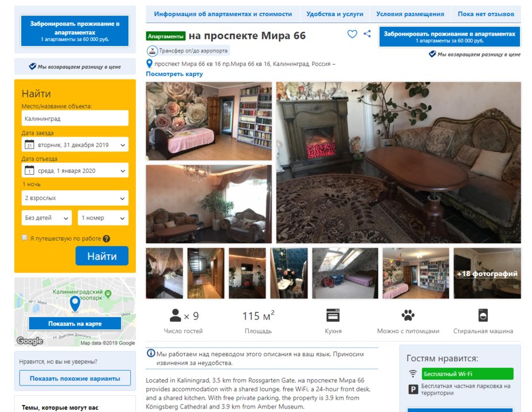532x412 pixels.
Task: Open the Условия размещения tab
Action: 410,14
